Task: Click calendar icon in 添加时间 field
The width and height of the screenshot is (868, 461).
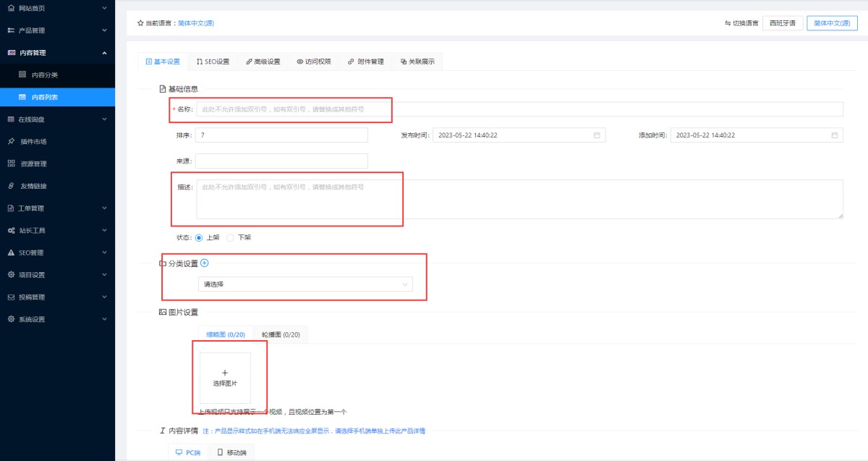Action: click(x=834, y=135)
